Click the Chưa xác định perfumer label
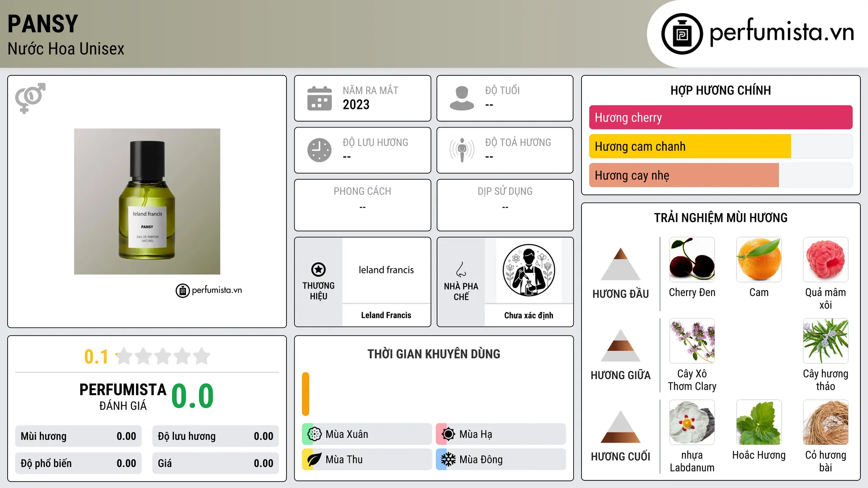868x488 pixels. pyautogui.click(x=529, y=315)
